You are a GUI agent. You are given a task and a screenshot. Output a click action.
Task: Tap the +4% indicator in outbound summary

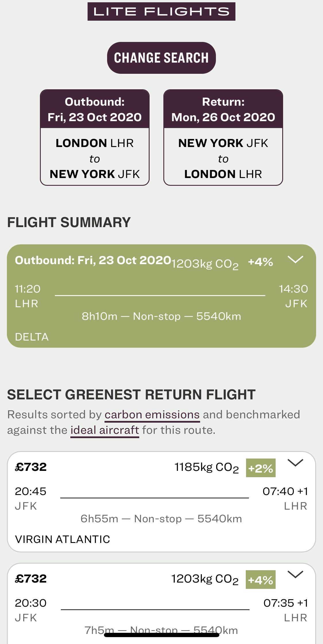click(x=260, y=262)
